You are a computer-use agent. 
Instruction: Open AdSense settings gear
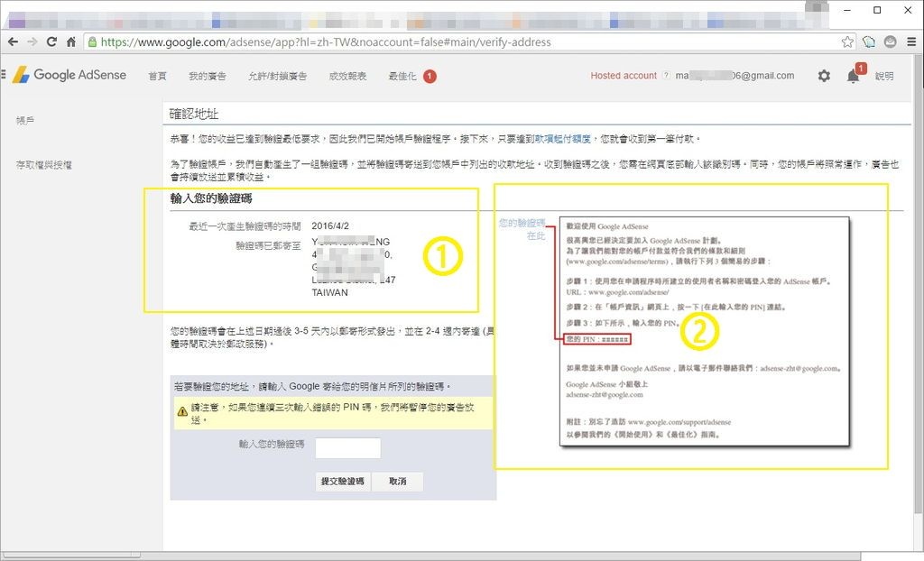click(824, 76)
